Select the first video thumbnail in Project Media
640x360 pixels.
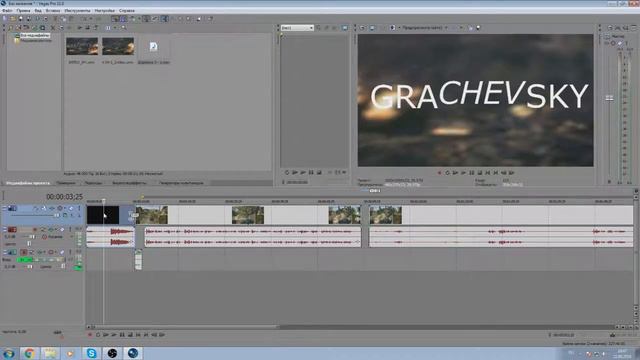click(x=82, y=46)
